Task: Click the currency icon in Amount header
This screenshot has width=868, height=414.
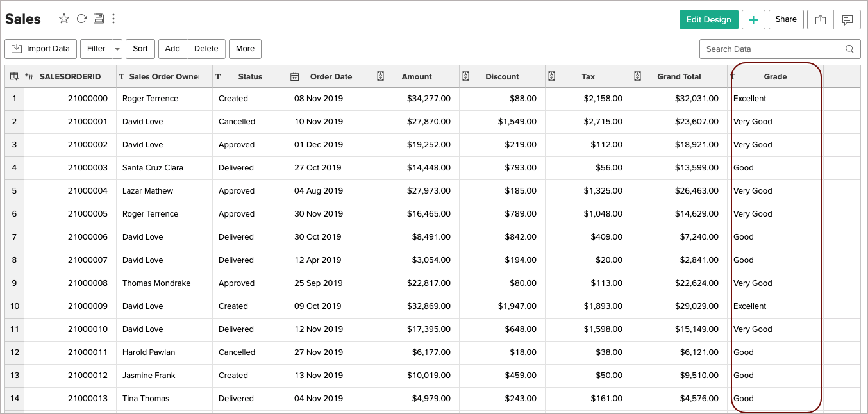Action: 380,76
